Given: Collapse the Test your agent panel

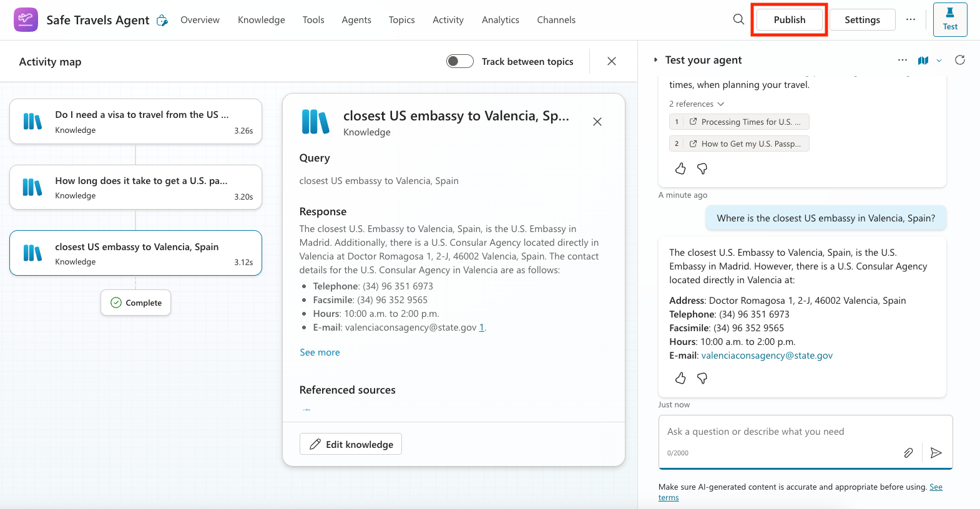Looking at the screenshot, I should coord(655,60).
